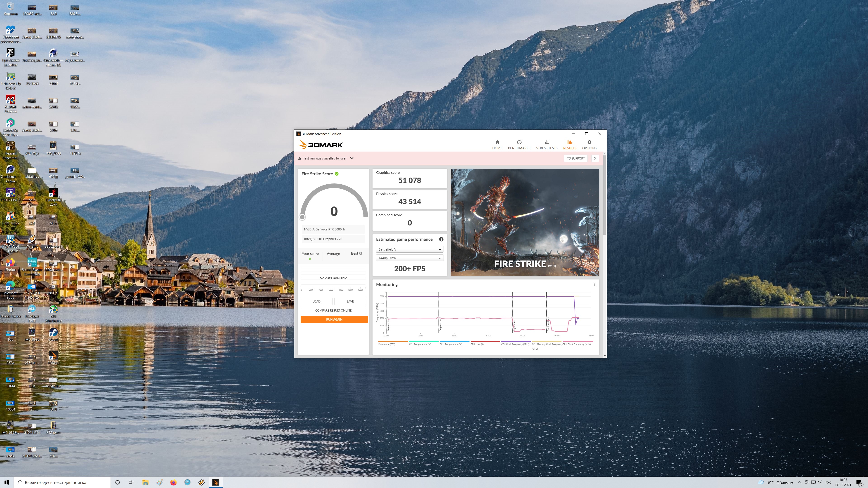Open the Battlefield V game dropdown
The image size is (868, 488).
409,250
